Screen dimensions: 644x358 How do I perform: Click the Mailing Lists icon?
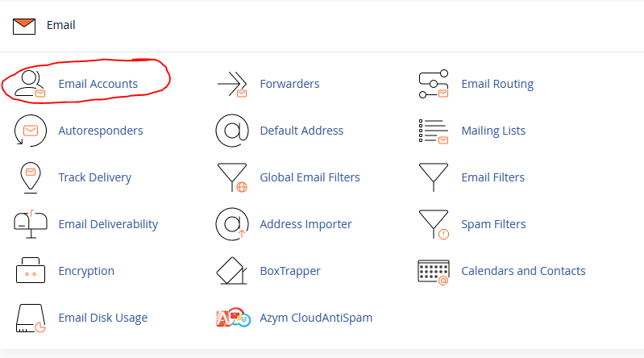[x=434, y=131]
